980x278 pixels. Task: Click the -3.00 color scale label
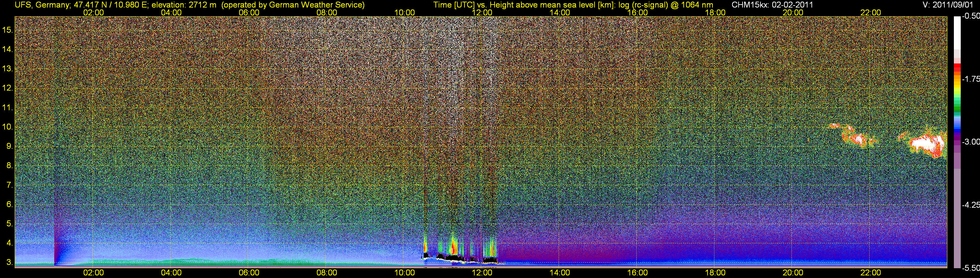(x=971, y=142)
